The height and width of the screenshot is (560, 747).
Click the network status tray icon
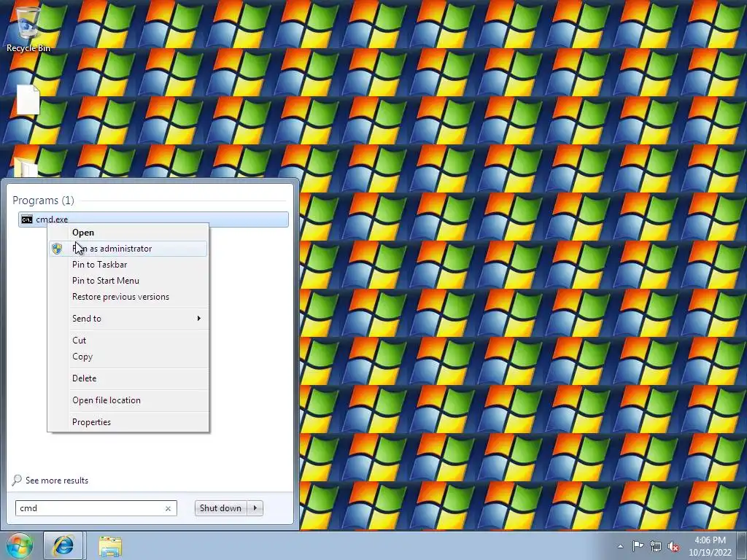[656, 546]
